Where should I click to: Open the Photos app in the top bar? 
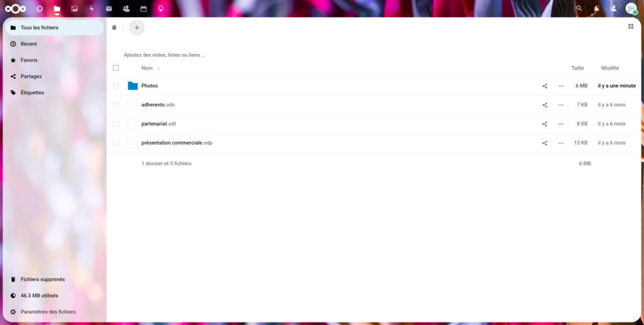click(x=74, y=9)
